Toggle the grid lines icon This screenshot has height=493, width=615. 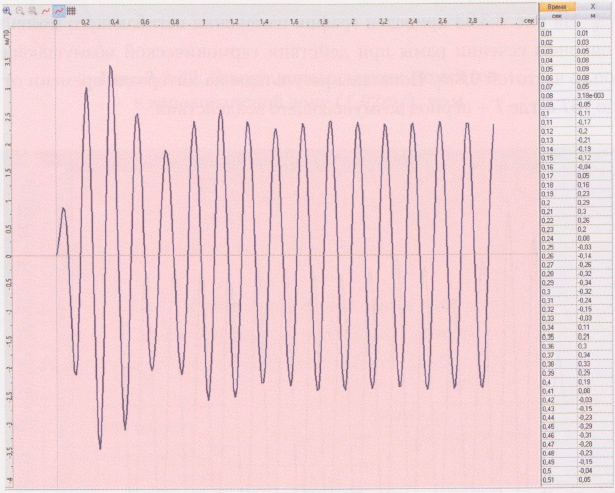(71, 11)
